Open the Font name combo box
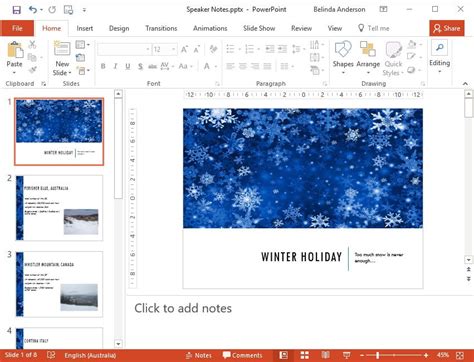The height and width of the screenshot is (362, 474). (124, 50)
